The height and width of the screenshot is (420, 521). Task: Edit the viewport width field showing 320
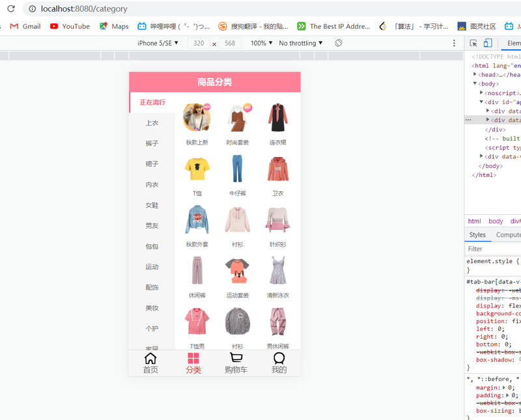[x=199, y=43]
